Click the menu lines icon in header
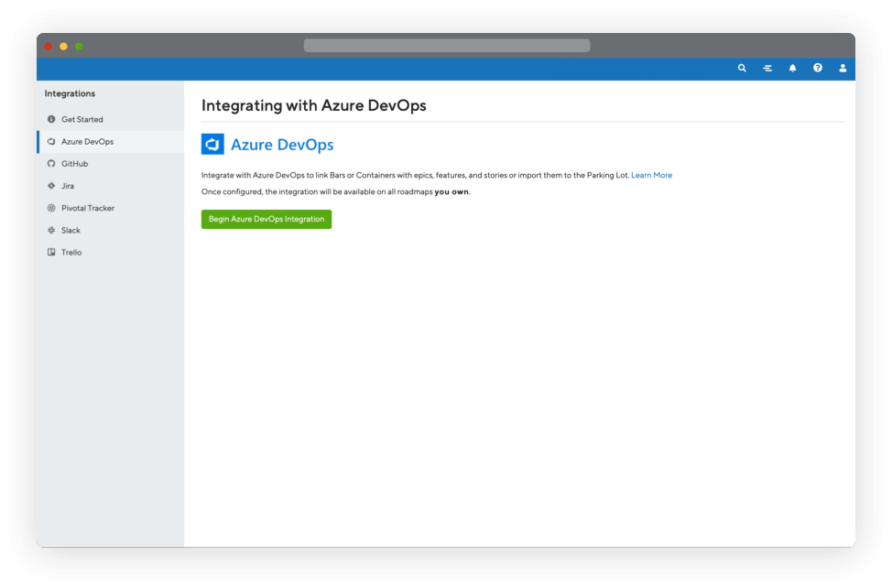 [x=767, y=69]
